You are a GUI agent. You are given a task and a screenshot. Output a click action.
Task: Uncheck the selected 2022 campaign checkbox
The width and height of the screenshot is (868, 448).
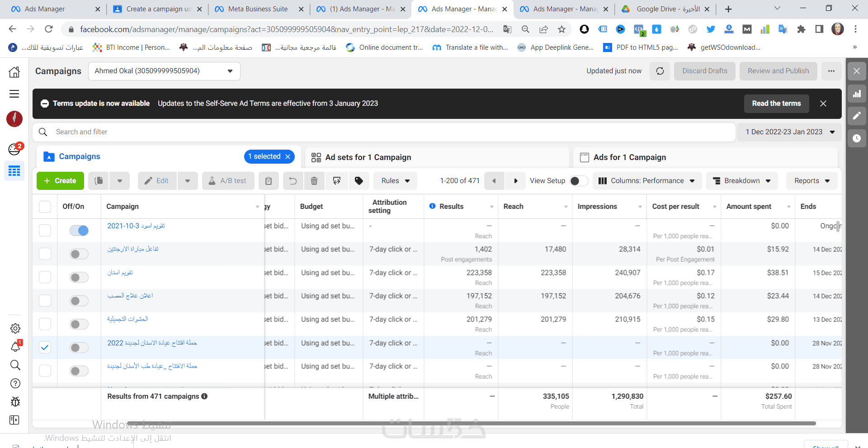45,347
